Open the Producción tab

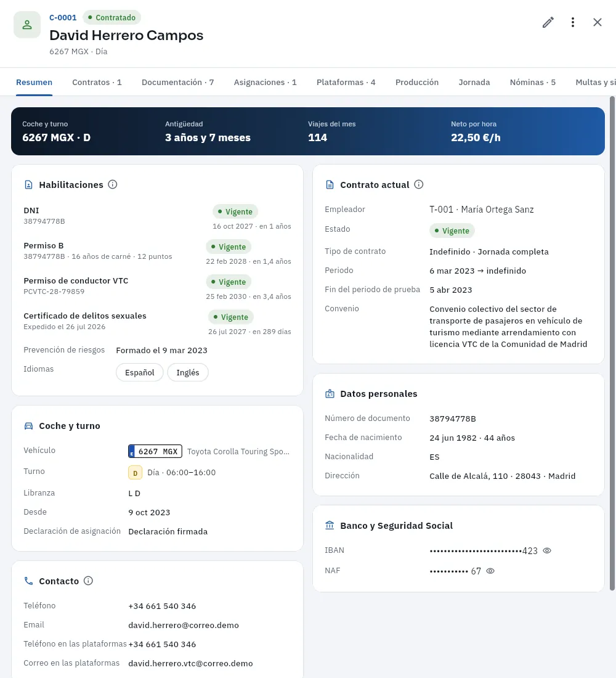(416, 82)
